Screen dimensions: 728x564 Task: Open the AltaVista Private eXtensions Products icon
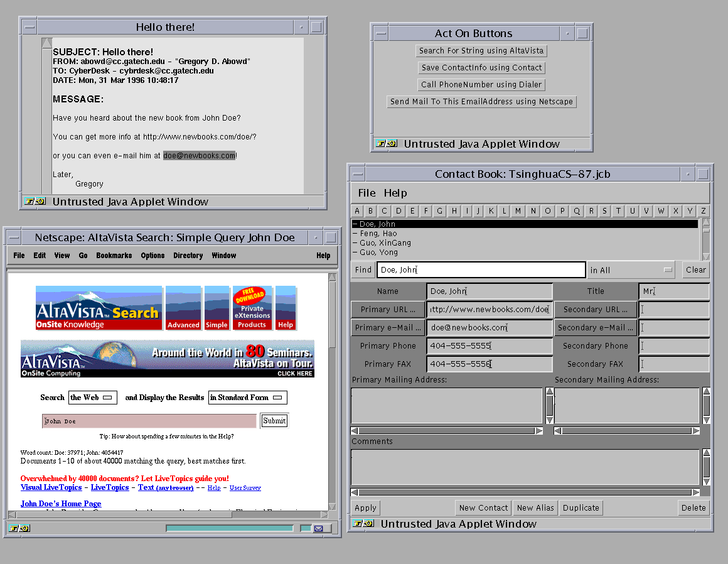[x=252, y=308]
